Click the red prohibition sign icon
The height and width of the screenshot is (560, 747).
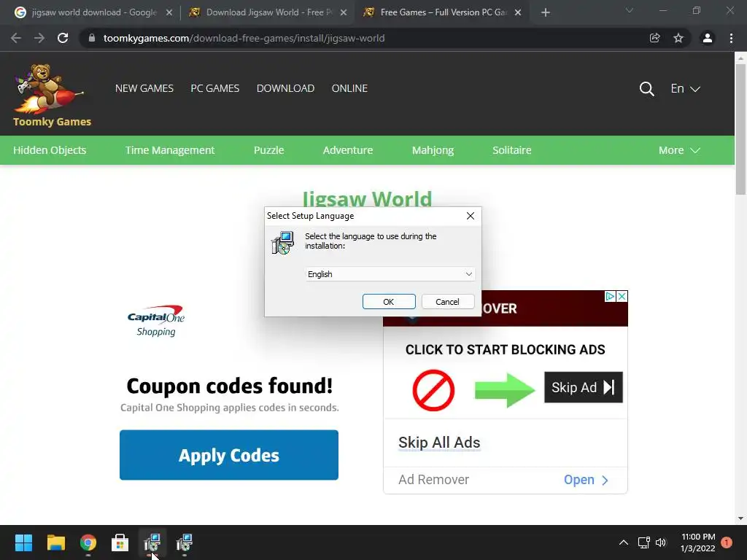click(x=433, y=390)
